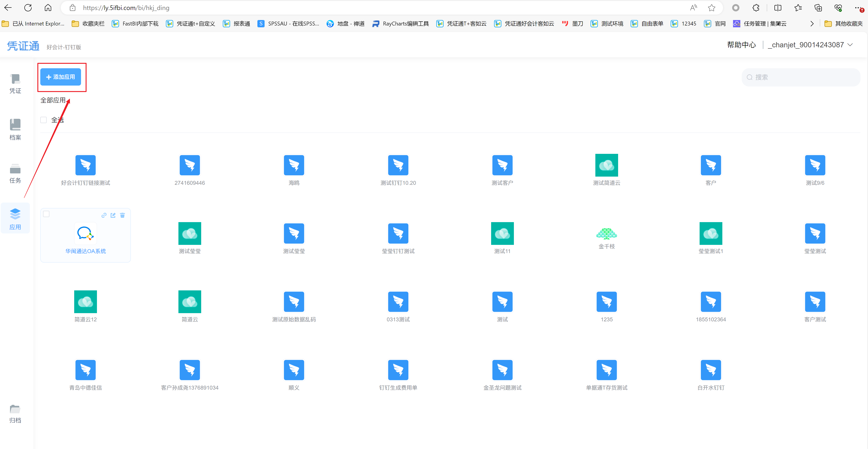The width and height of the screenshot is (868, 449).
Task: Open the 测试简道云 cloud app icon
Action: 607,165
